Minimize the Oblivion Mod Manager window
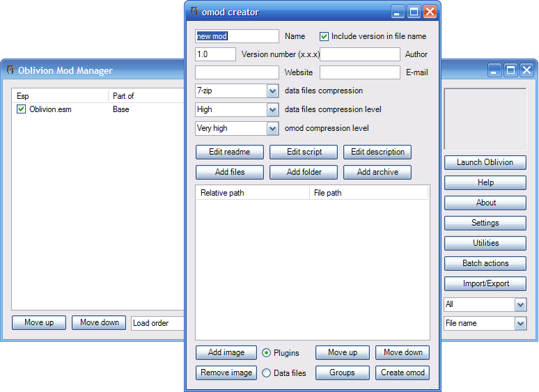539x392 pixels. tap(494, 70)
